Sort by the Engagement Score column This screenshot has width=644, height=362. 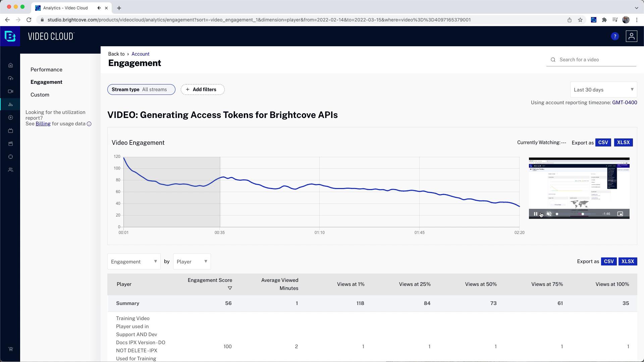pyautogui.click(x=210, y=284)
